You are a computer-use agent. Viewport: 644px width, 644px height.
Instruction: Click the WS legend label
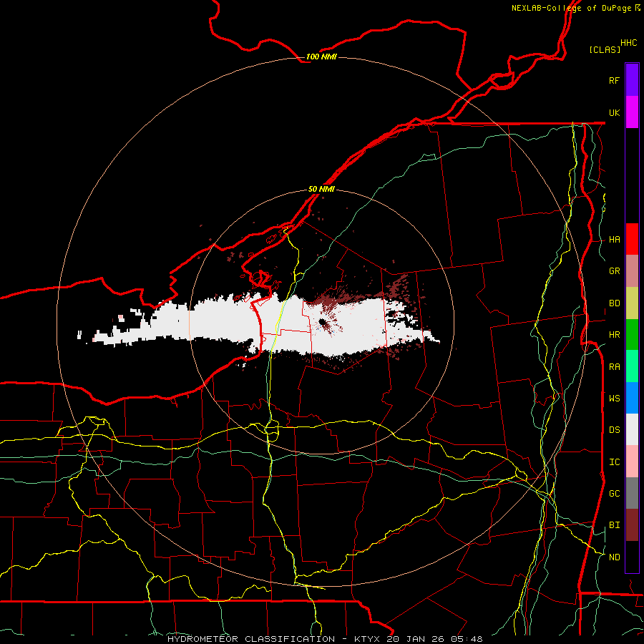point(614,399)
